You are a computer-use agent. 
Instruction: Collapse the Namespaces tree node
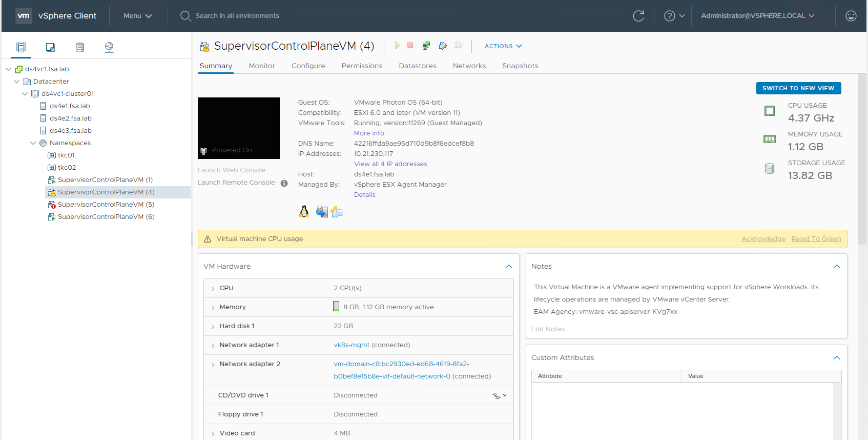[x=33, y=143]
